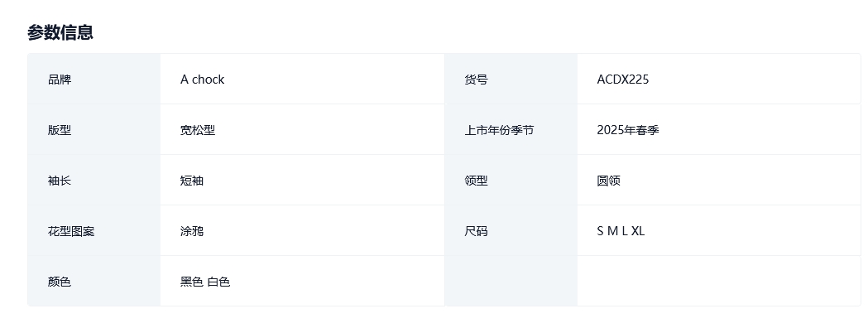Click the empty cell beside the 颜色 row

pyautogui.click(x=719, y=281)
